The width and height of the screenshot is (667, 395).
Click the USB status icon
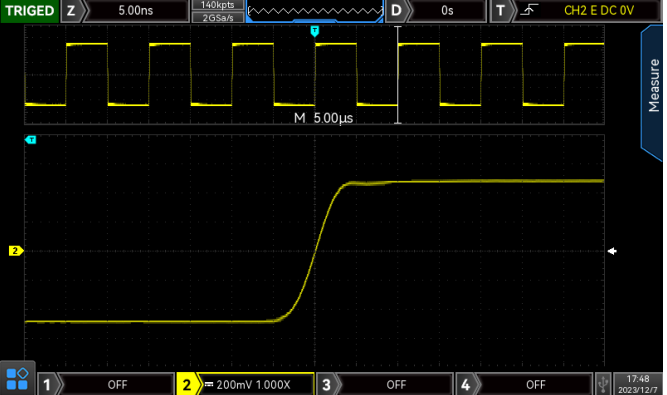tap(602, 384)
